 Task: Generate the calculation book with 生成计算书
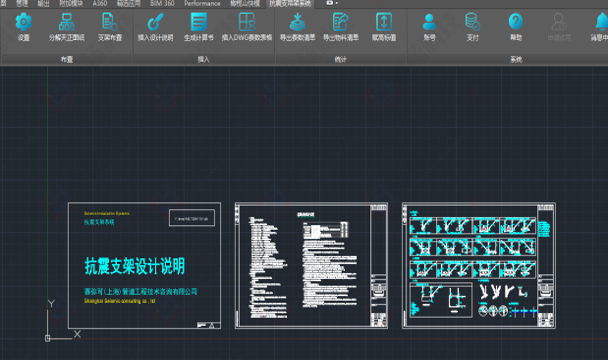coord(199,22)
